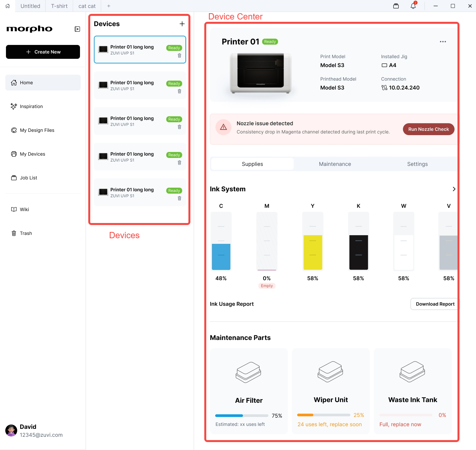The width and height of the screenshot is (476, 450).
Task: Open the Settings tab
Action: tap(417, 164)
